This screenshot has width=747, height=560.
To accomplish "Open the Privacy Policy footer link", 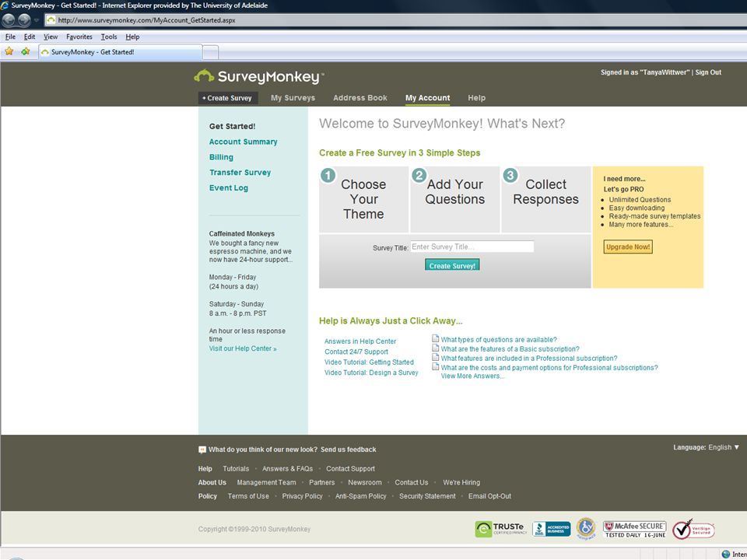I will coord(302,496).
